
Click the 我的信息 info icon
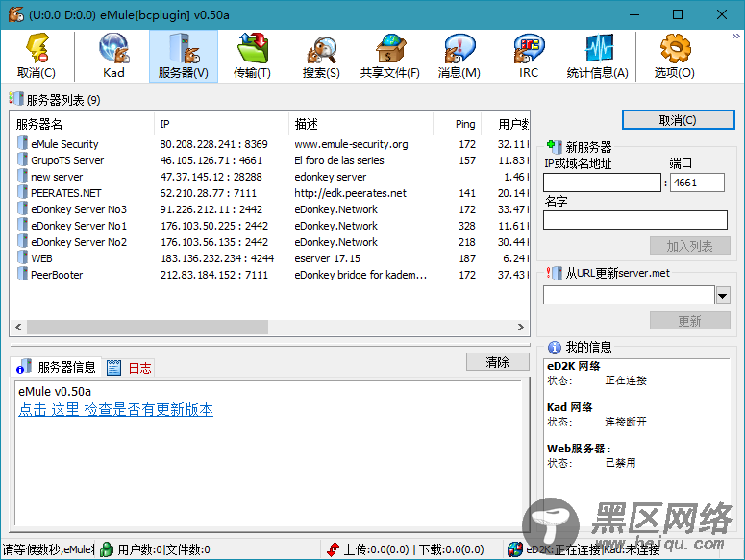coord(554,348)
